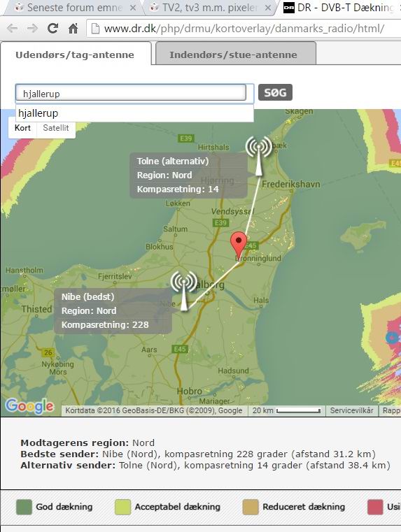Click the Skagen label at map top
This screenshot has width=401, height=532.
pyautogui.click(x=299, y=111)
